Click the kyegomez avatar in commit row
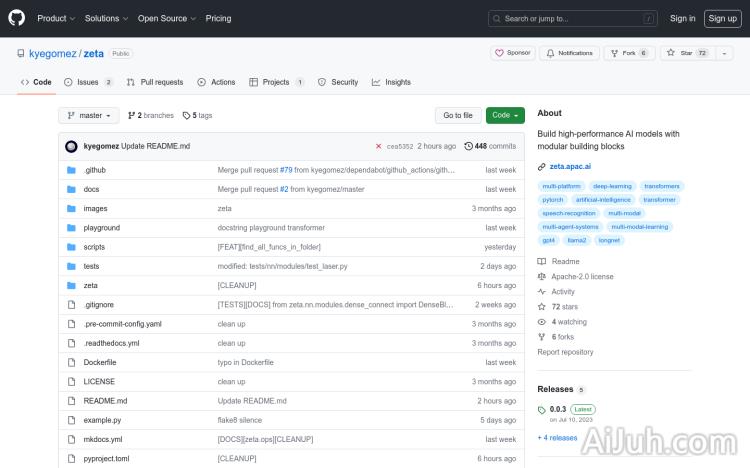750x468 pixels. tap(71, 146)
